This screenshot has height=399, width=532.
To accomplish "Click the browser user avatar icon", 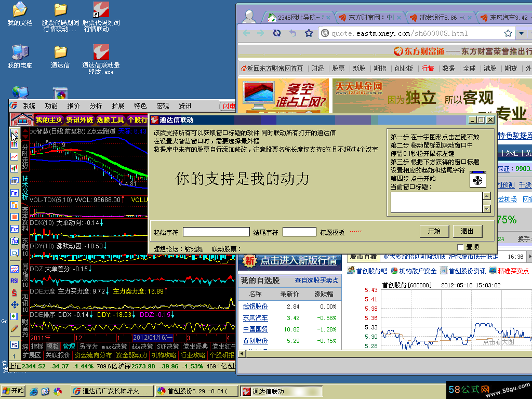I will pyautogui.click(x=249, y=16).
